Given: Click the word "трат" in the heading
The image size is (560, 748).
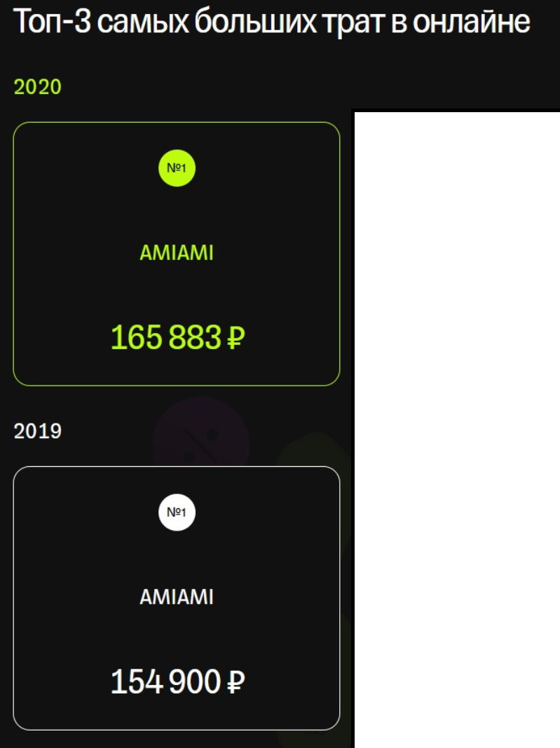Looking at the screenshot, I should click(357, 23).
